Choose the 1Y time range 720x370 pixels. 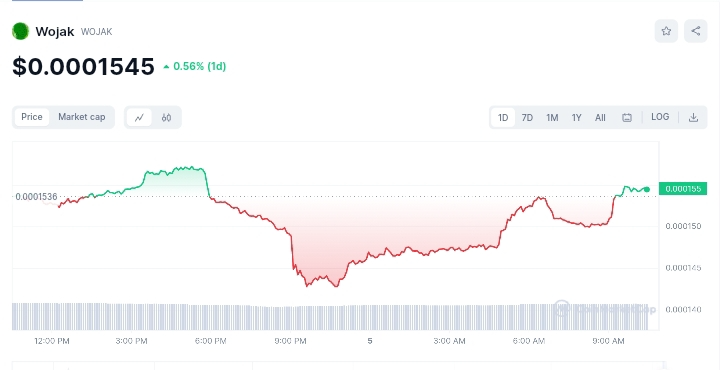pyautogui.click(x=576, y=118)
